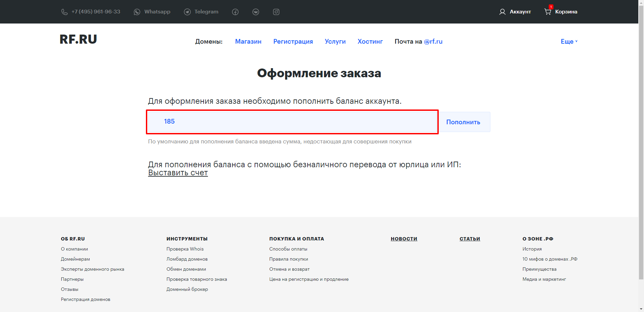Image resolution: width=644 pixels, height=312 pixels.
Task: Open the shopping cart icon
Action: [x=547, y=12]
